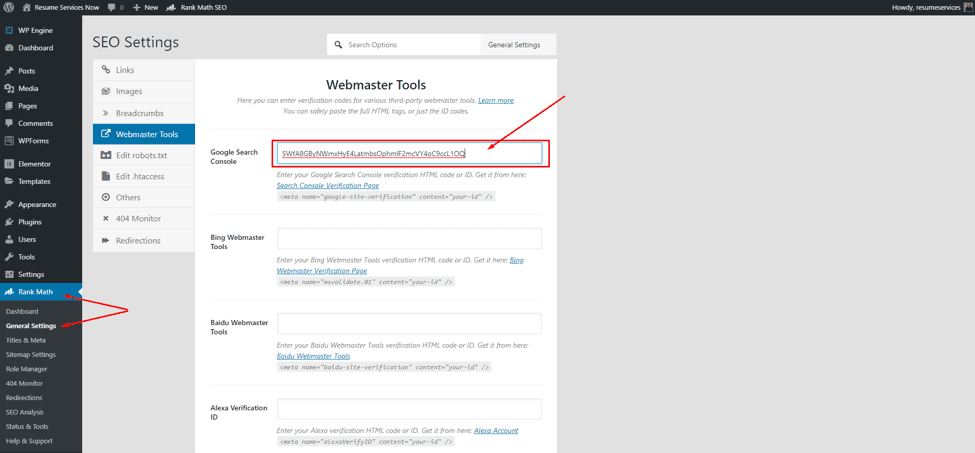
Task: Open the Links settings tab
Action: click(x=144, y=70)
